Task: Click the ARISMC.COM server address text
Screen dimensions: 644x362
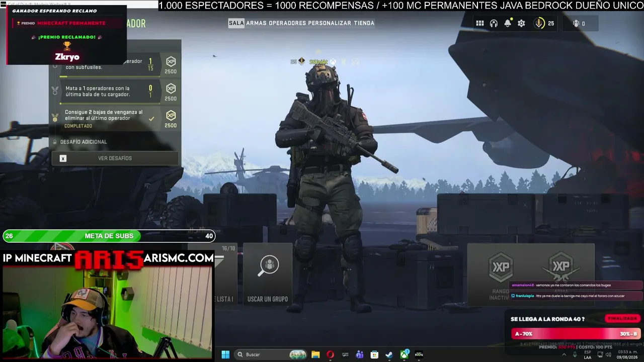Action: [x=179, y=258]
